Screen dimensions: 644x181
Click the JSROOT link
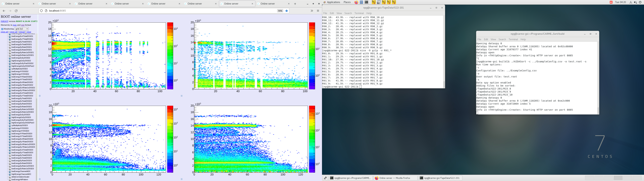click(x=4, y=21)
